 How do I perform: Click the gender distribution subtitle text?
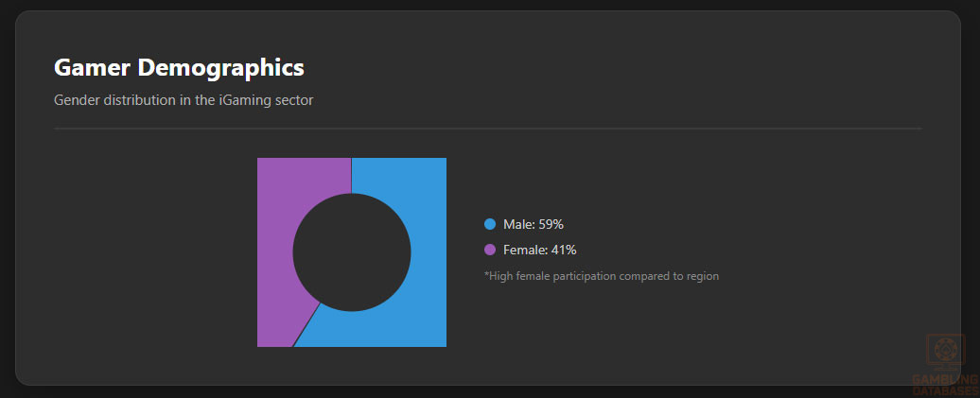click(x=184, y=99)
